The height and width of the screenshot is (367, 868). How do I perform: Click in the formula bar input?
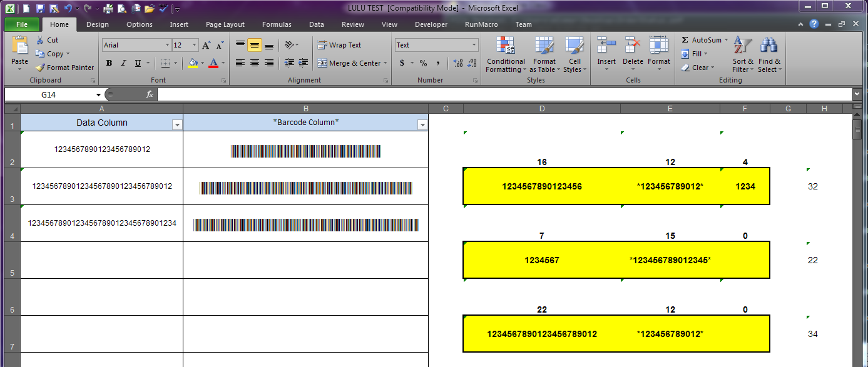(x=504, y=94)
